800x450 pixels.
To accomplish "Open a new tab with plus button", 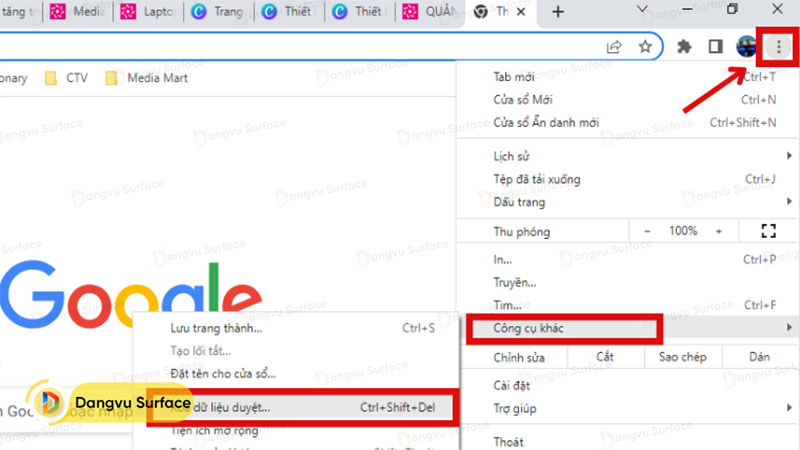I will 558,12.
